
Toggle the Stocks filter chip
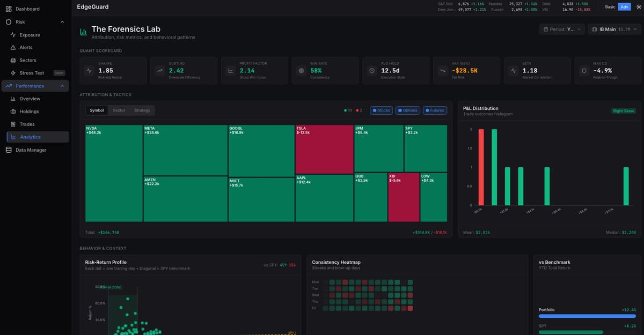[x=381, y=110]
